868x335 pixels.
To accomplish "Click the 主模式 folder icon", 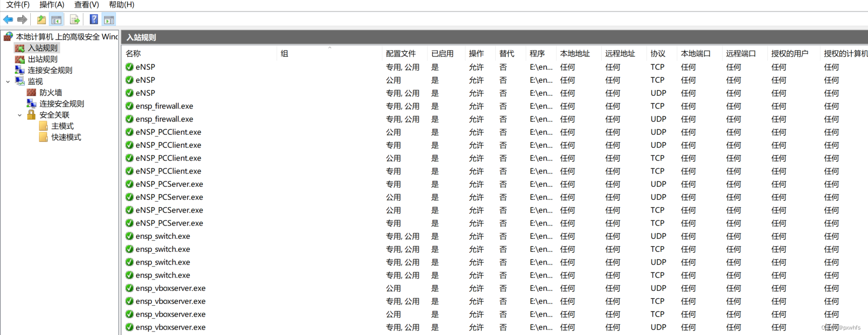I will [44, 126].
